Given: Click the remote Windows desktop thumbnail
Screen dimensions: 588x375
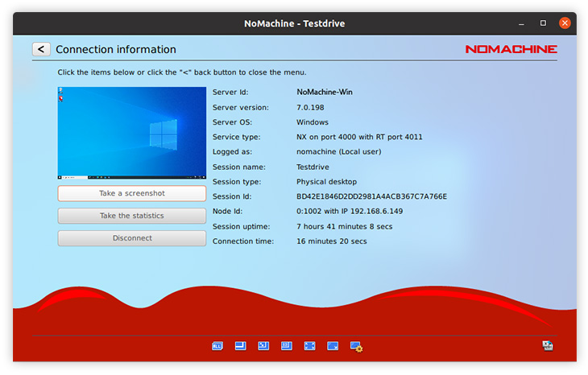Looking at the screenshot, I should pyautogui.click(x=131, y=133).
